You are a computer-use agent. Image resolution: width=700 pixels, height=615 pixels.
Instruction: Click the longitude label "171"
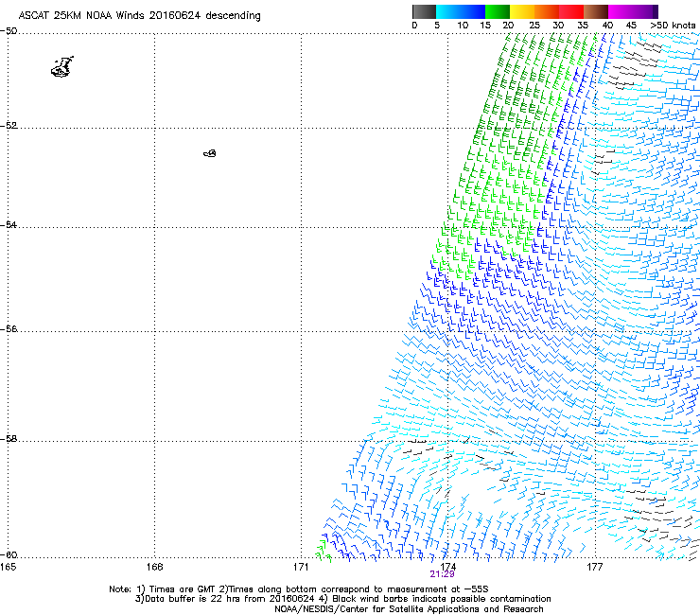click(x=301, y=567)
